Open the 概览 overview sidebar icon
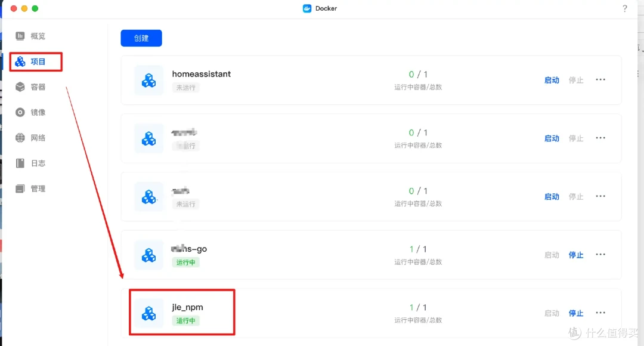The width and height of the screenshot is (644, 346). (x=20, y=36)
